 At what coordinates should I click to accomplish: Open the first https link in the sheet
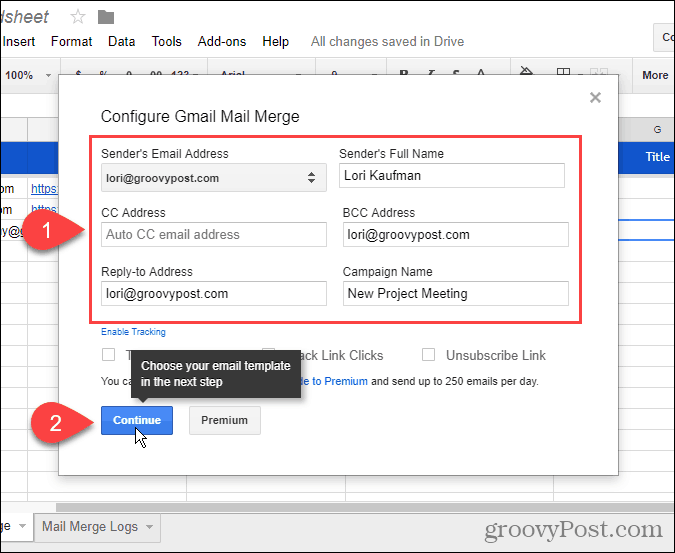coord(44,188)
